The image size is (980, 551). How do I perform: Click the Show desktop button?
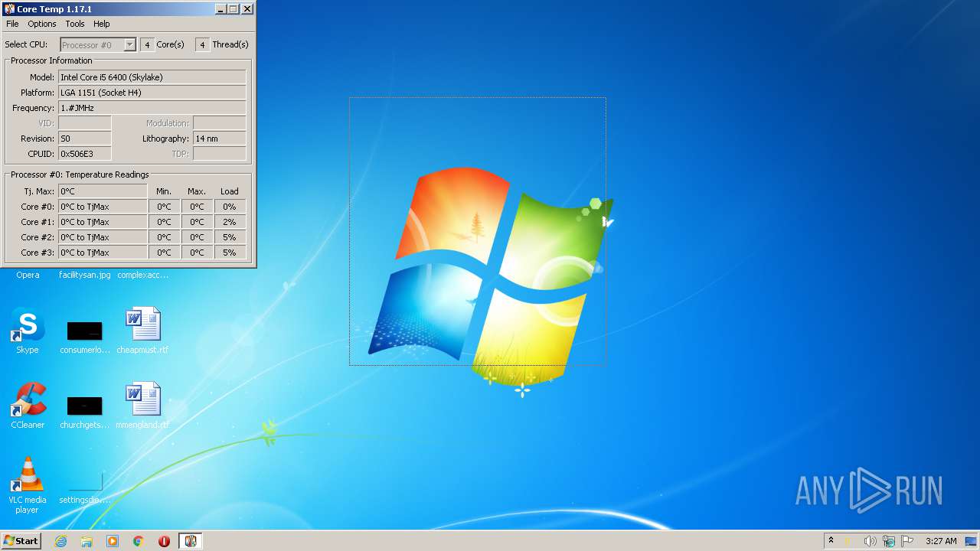pyautogui.click(x=971, y=541)
